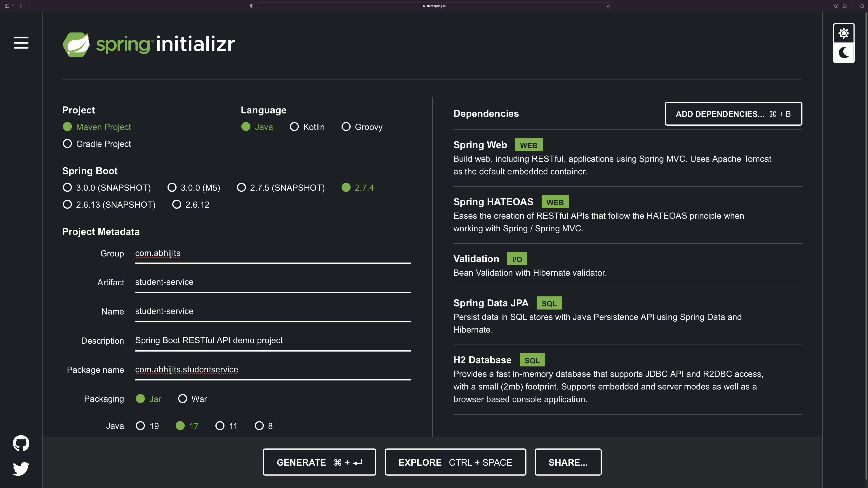Click the SQL tag beside H2 Database

532,360
